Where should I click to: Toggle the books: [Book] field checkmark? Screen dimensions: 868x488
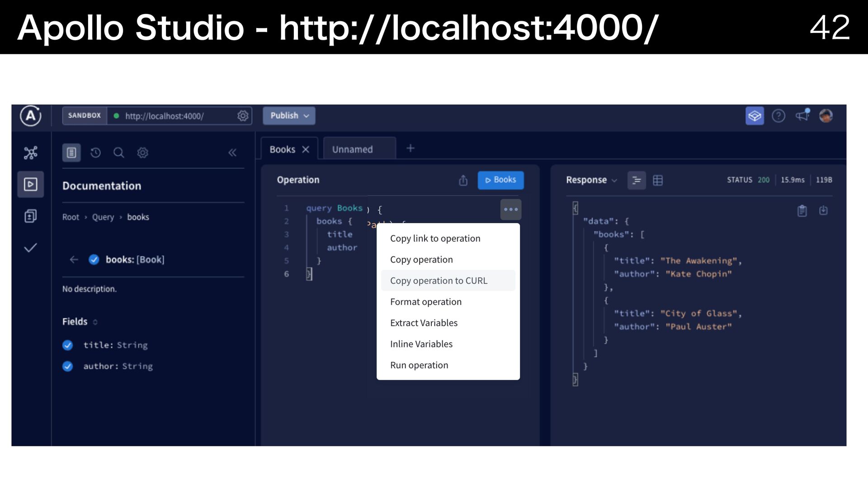[x=94, y=259]
